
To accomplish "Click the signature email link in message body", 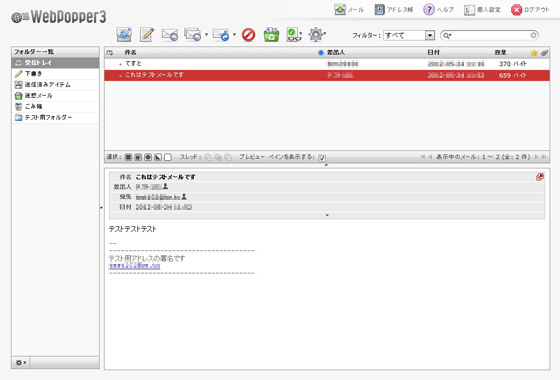I will pos(134,266).
